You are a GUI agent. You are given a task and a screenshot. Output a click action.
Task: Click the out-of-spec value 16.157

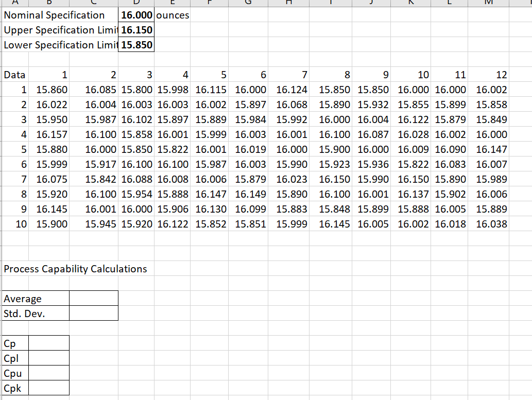coord(49,134)
